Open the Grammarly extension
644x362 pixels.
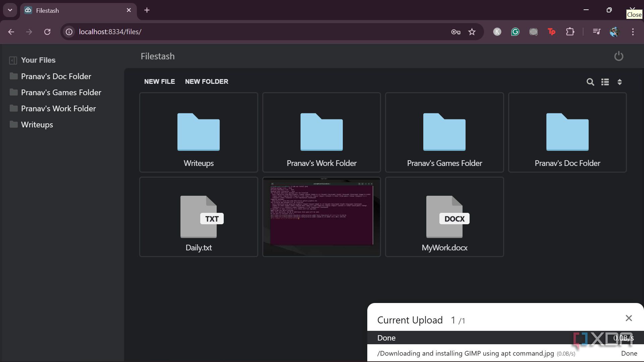tap(515, 32)
